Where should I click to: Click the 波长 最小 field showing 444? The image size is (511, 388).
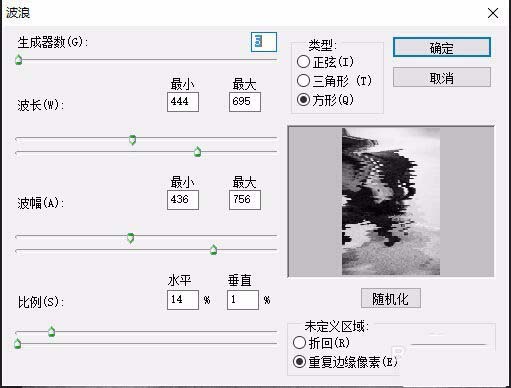[183, 102]
